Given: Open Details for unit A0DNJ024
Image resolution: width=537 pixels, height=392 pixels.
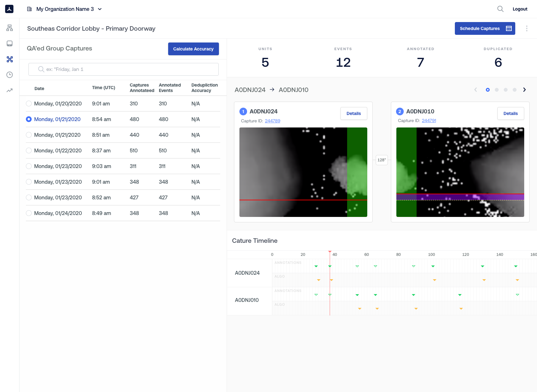Looking at the screenshot, I should (x=354, y=113).
